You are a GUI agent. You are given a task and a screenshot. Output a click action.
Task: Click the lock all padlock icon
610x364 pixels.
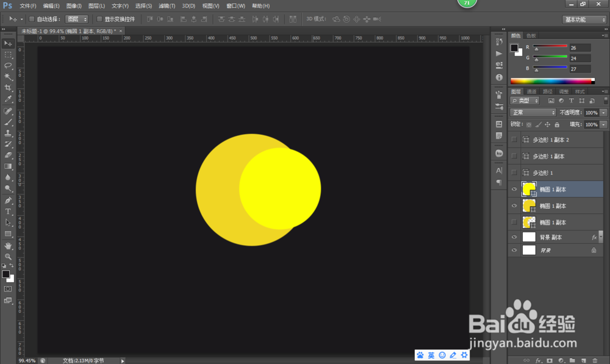[557, 124]
